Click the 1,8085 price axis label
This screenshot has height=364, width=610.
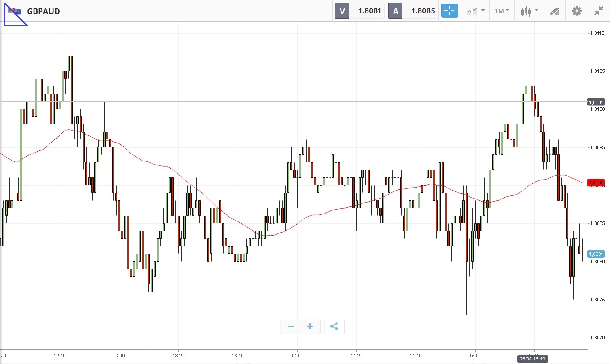(x=597, y=223)
